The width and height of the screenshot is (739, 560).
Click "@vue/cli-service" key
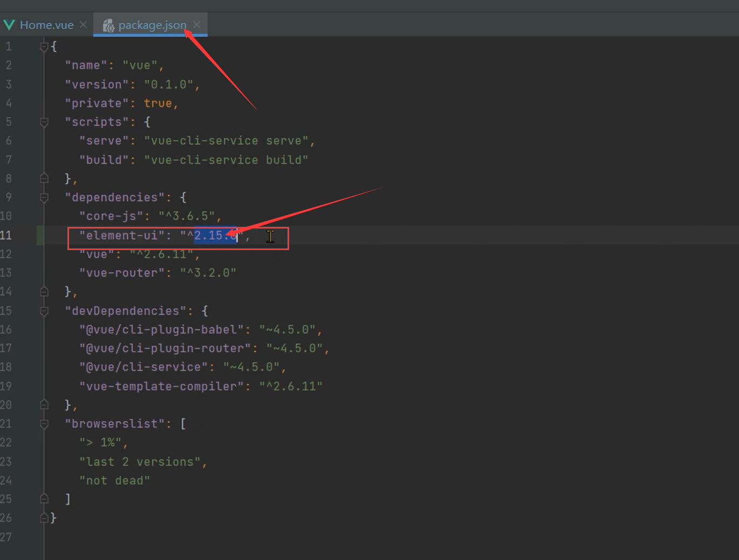[143, 367]
